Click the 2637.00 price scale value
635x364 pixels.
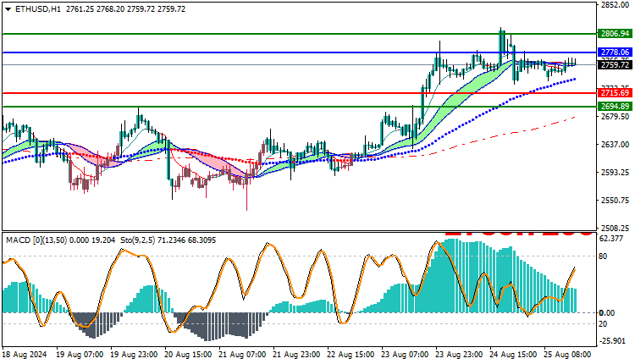coord(616,145)
